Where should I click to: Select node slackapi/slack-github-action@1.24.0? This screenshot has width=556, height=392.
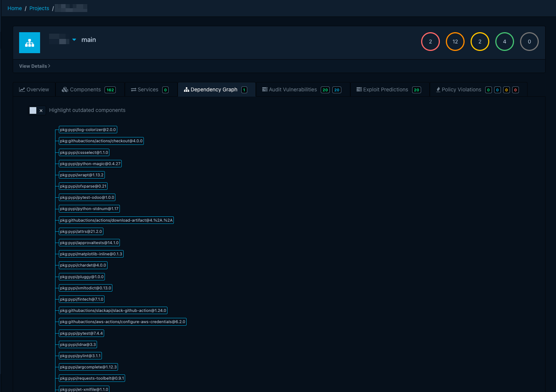point(113,310)
